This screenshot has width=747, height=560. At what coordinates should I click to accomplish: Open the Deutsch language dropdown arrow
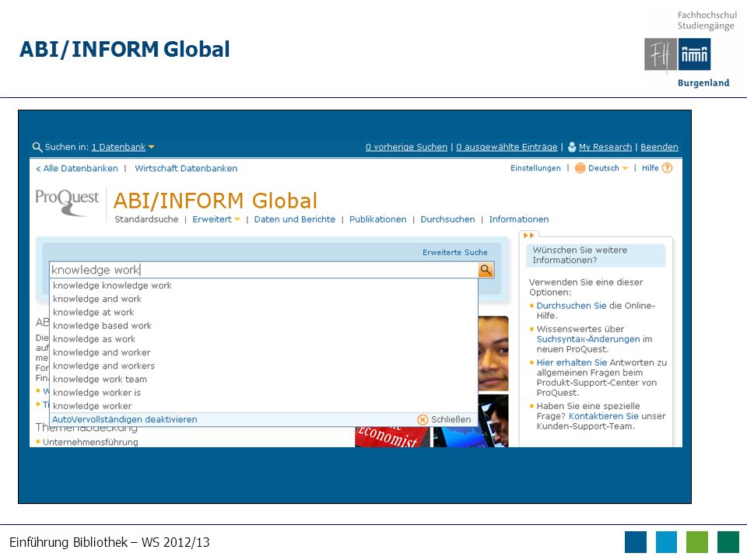[x=625, y=168]
